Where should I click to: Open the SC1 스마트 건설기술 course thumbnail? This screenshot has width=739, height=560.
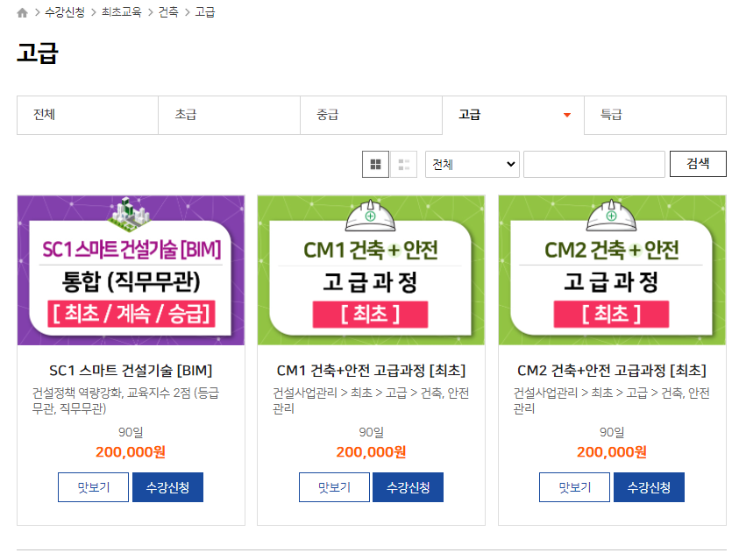(x=131, y=270)
